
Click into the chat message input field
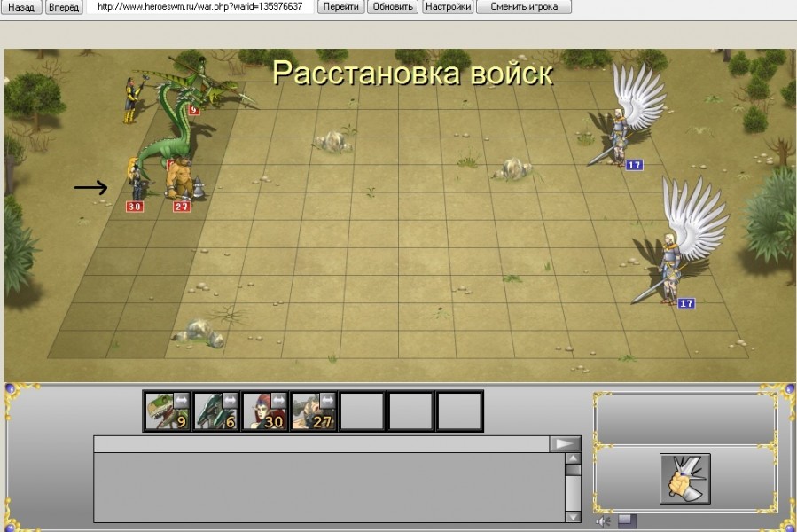pyautogui.click(x=321, y=444)
